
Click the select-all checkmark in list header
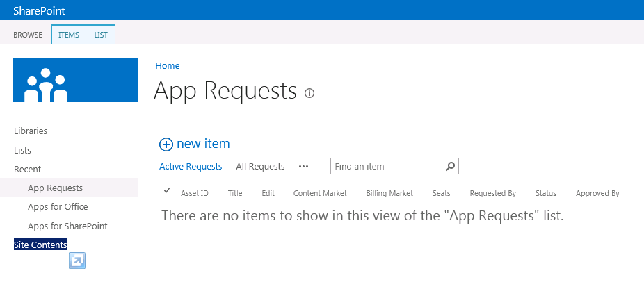tap(167, 190)
